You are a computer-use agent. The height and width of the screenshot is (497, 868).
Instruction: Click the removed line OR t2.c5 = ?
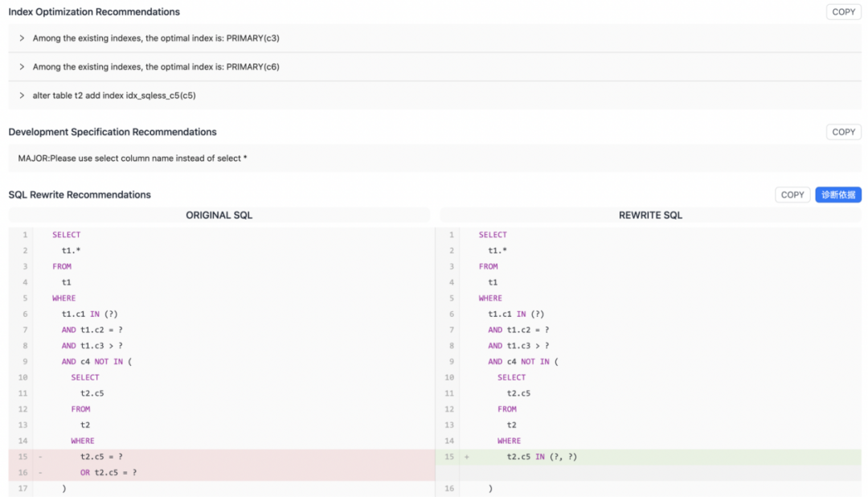click(x=108, y=473)
